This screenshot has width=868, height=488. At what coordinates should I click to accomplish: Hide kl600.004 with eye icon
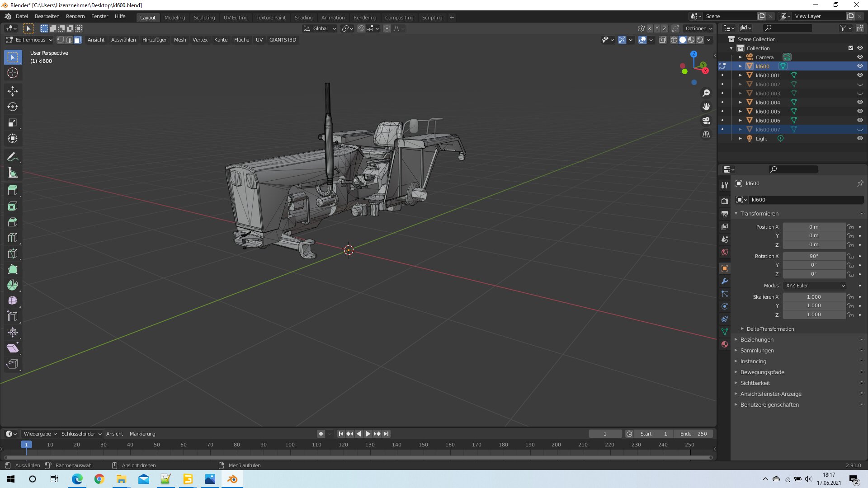tap(860, 102)
